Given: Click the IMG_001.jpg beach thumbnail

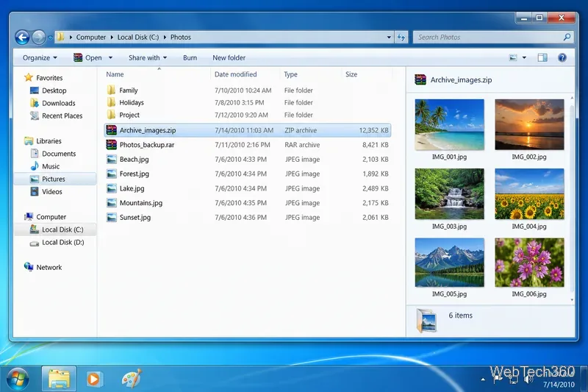Looking at the screenshot, I should click(x=449, y=124).
